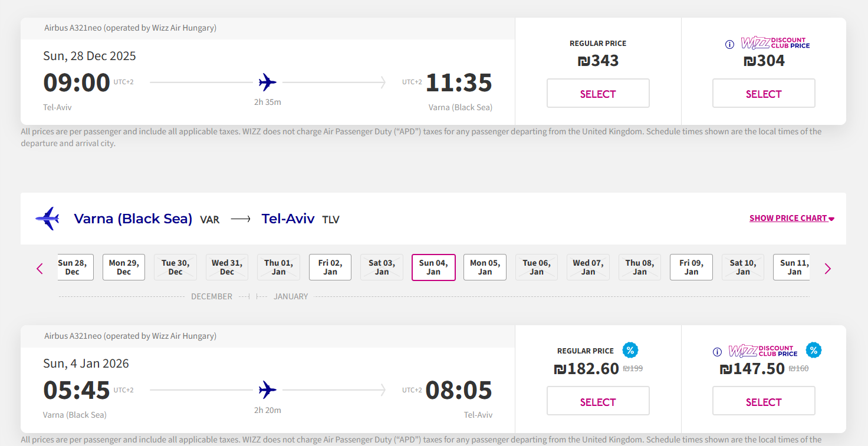
Task: Choose Mon 29, Dec date
Action: 124,267
